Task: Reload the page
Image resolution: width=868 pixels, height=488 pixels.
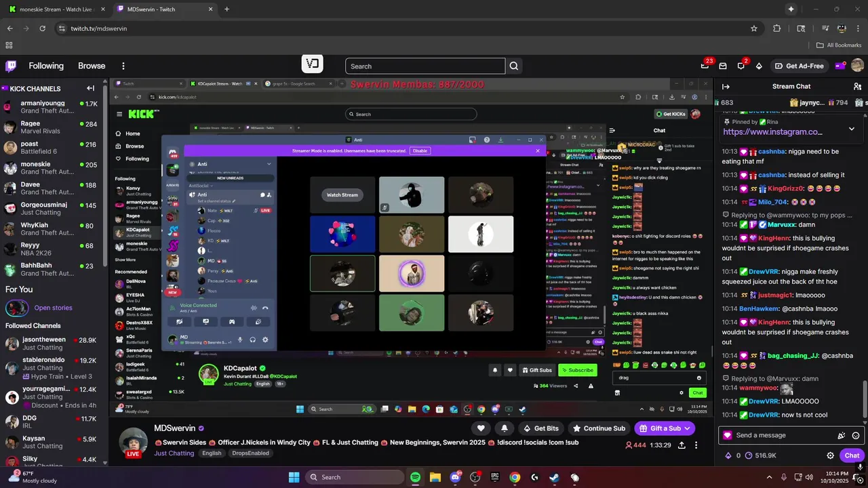Action: (x=43, y=28)
